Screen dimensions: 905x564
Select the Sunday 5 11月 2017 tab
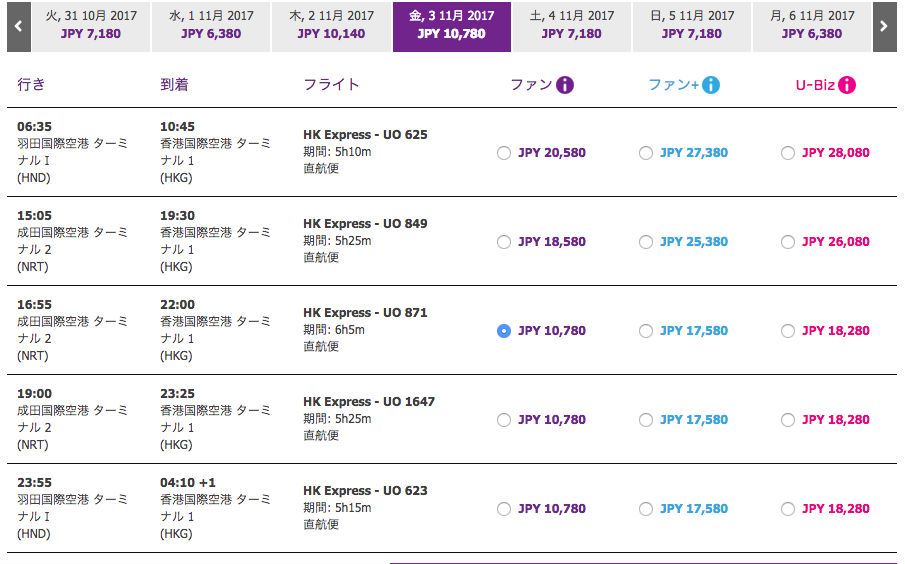[x=691, y=26]
